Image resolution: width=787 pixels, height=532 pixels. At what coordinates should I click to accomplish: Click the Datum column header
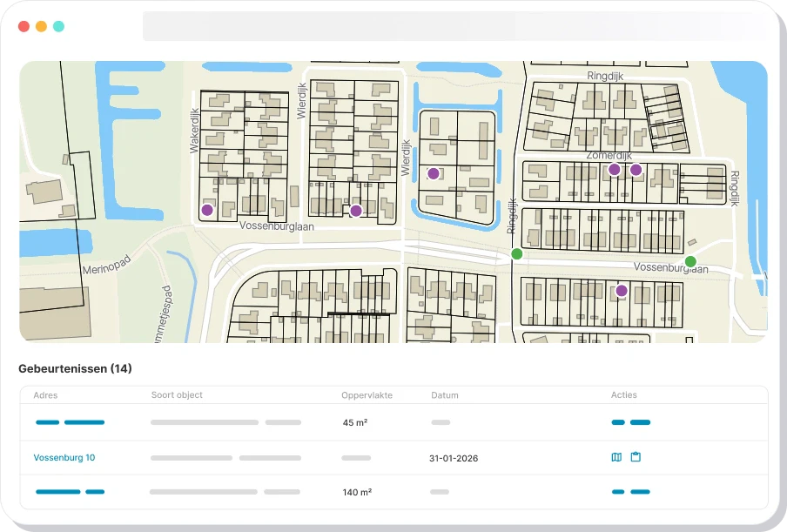[x=445, y=395]
